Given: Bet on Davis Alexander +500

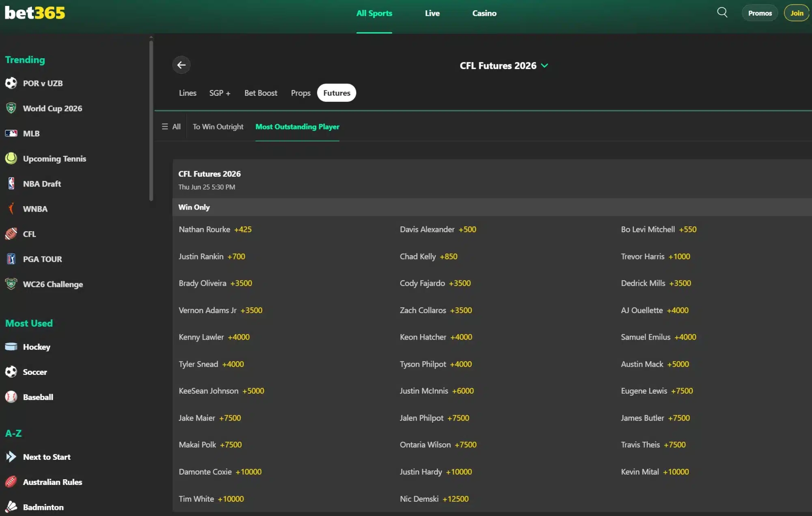Looking at the screenshot, I should coord(438,230).
